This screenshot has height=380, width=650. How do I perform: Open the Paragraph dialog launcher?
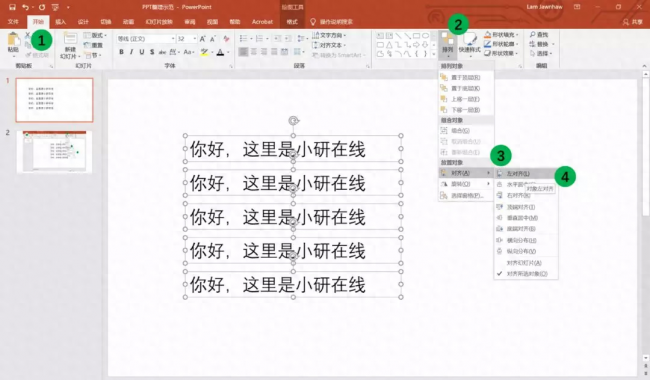point(368,66)
